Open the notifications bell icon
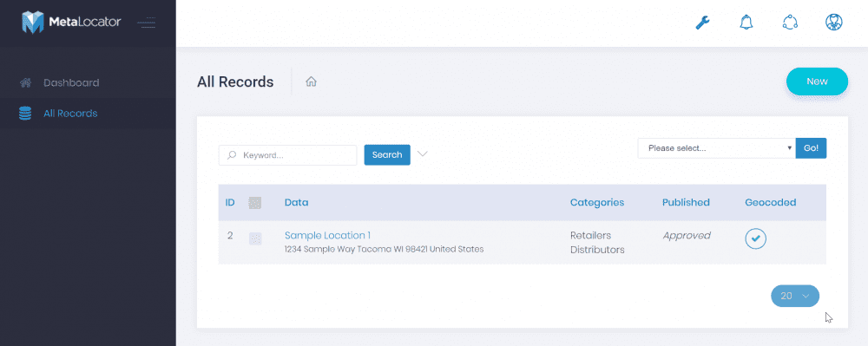868x346 pixels. point(746,23)
